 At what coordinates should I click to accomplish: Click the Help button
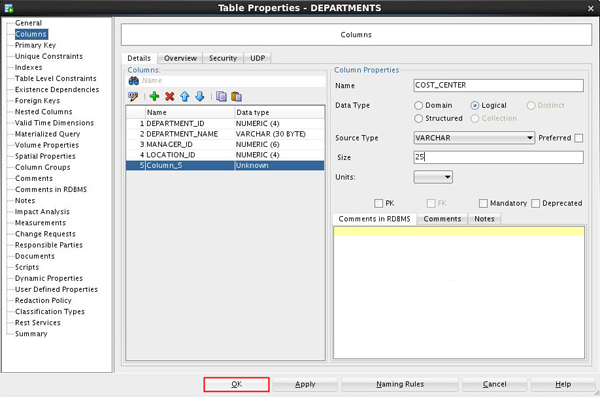(563, 384)
